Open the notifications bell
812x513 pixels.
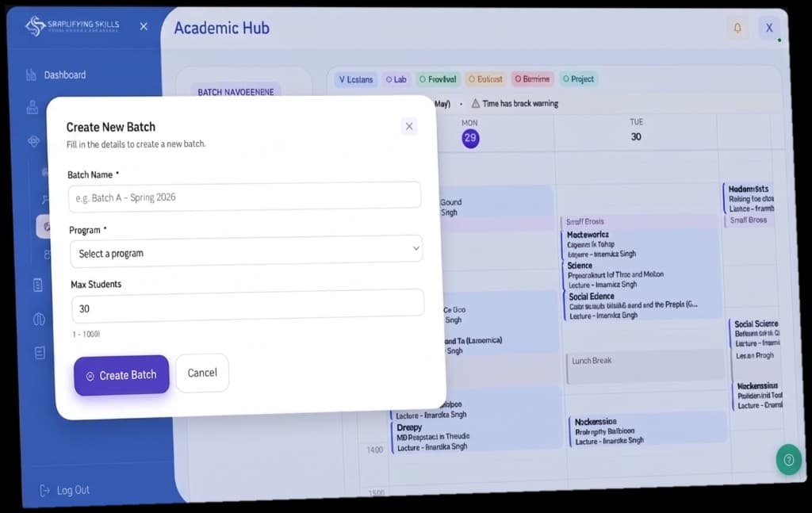click(737, 28)
